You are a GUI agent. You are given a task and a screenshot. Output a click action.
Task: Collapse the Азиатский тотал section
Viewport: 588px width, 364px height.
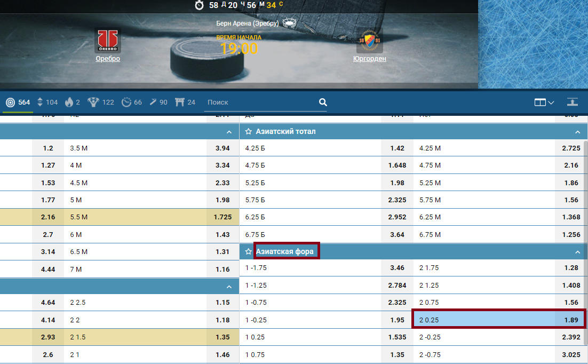coord(577,132)
